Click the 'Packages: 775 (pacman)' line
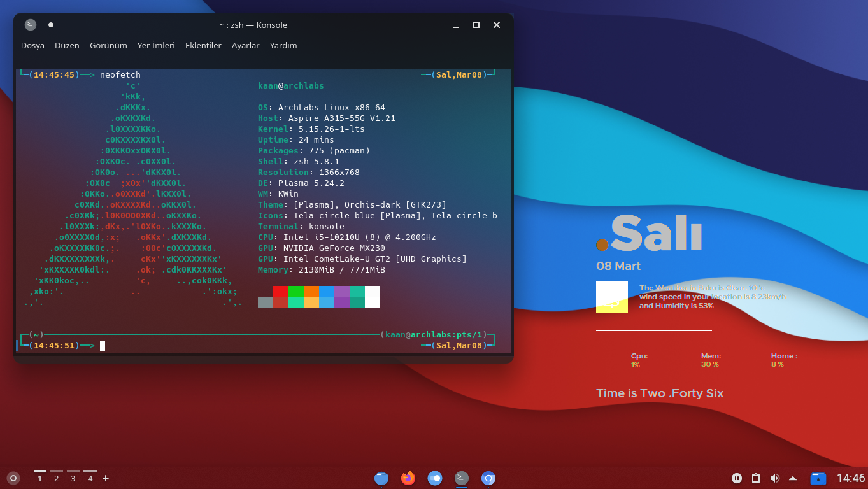Viewport: 868px width, 489px height. coord(314,151)
